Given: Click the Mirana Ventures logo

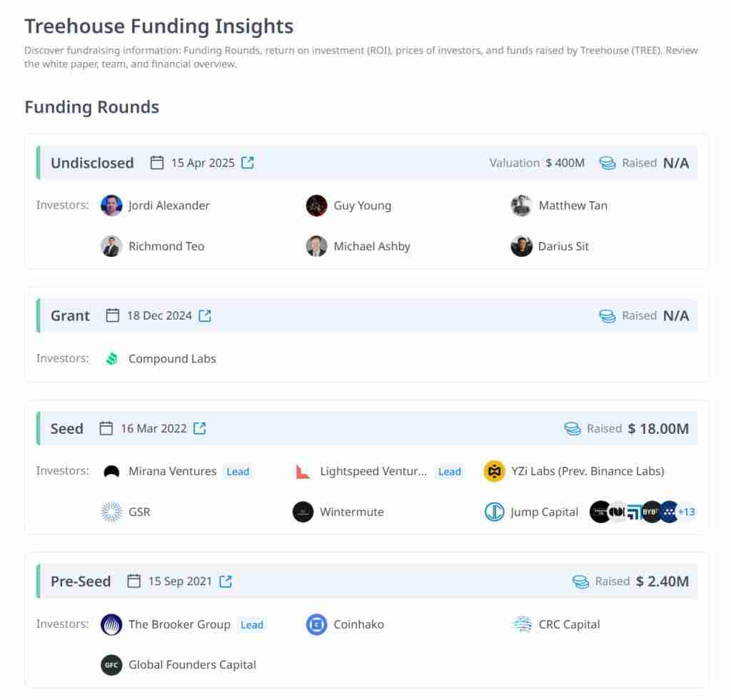Looking at the screenshot, I should 111,471.
